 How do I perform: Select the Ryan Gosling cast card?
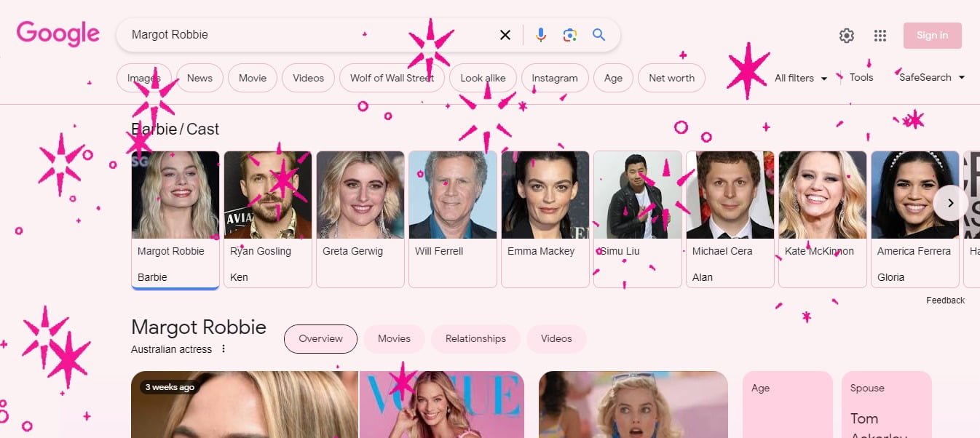click(267, 218)
